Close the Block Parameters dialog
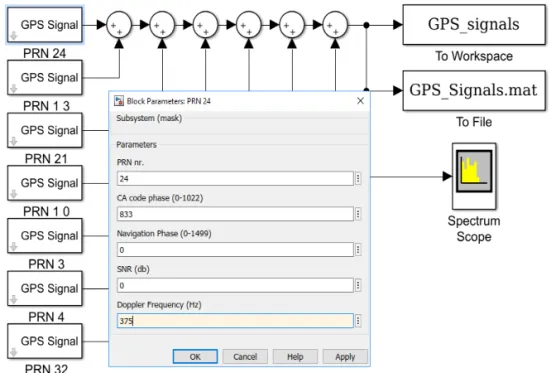 click(x=360, y=101)
